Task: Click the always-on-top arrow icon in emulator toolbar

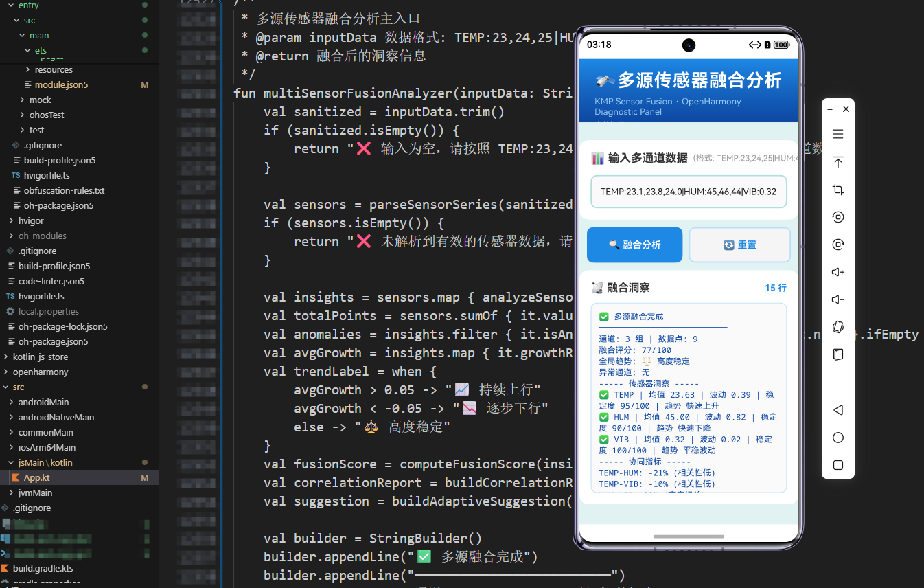Action: [x=838, y=162]
